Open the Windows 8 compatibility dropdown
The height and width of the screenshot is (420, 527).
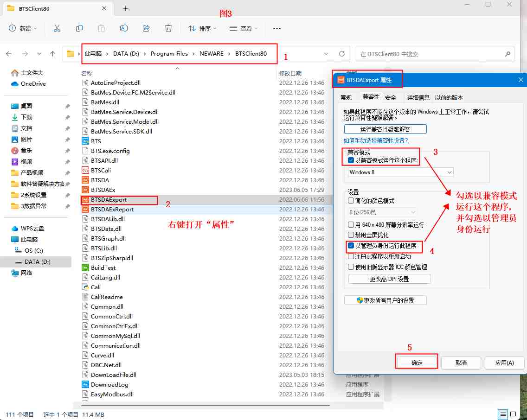401,172
